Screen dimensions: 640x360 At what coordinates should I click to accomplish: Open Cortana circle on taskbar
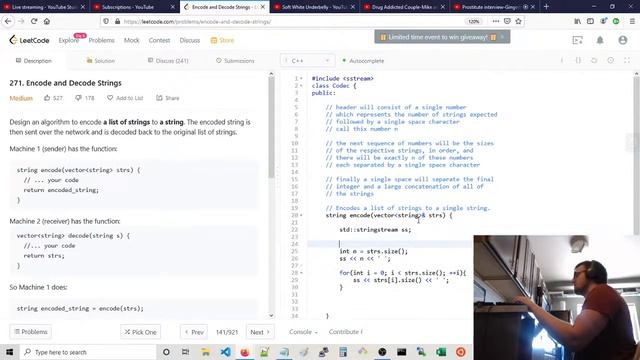pyautogui.click(x=166, y=352)
